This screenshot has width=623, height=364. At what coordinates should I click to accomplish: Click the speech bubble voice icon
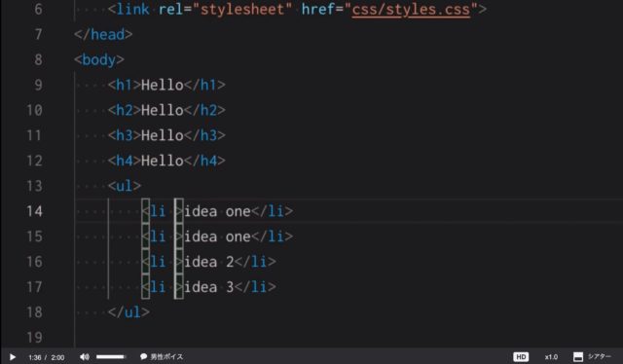[x=143, y=356]
